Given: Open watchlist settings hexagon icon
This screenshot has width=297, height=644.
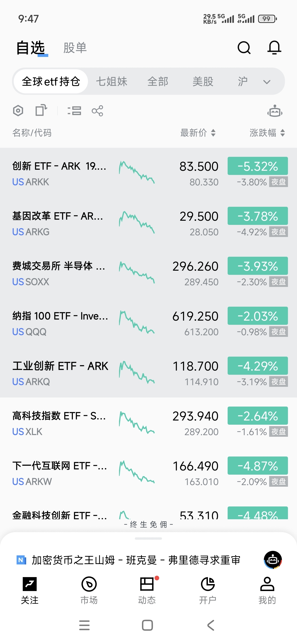Looking at the screenshot, I should point(18,111).
